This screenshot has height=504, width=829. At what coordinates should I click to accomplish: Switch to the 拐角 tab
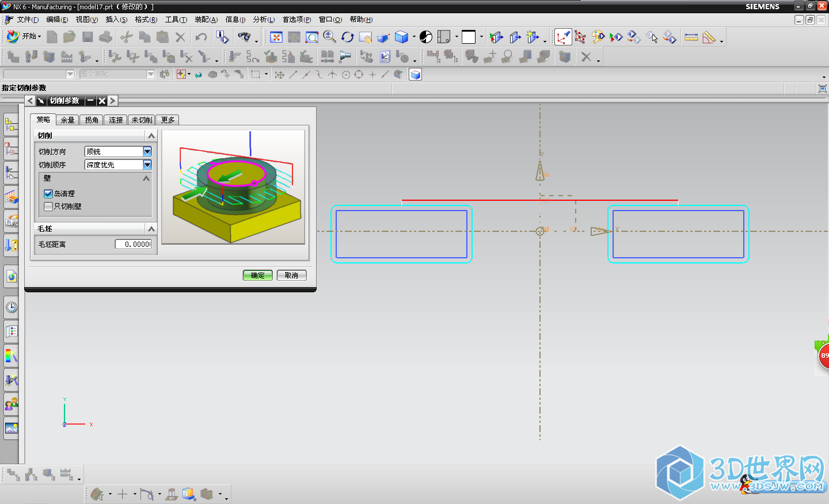[92, 120]
